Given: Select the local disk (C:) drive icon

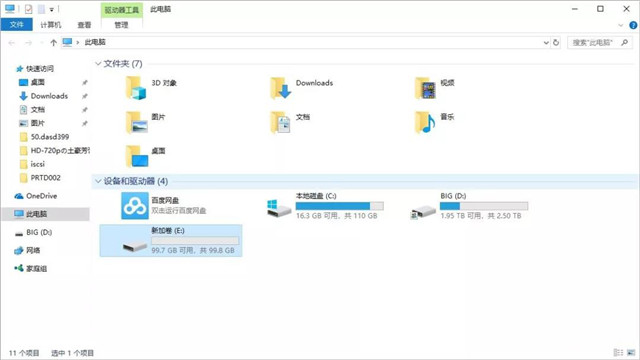Looking at the screenshot, I should click(279, 208).
